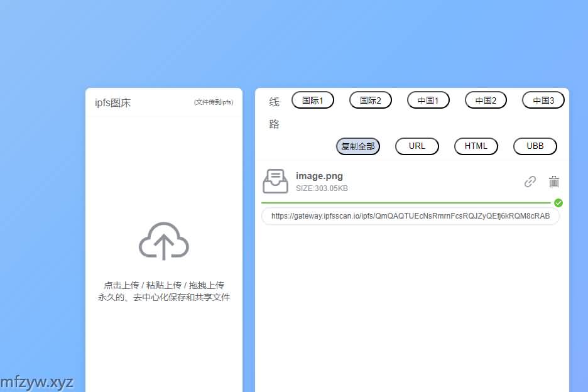Copy link with the chain icon

[530, 182]
